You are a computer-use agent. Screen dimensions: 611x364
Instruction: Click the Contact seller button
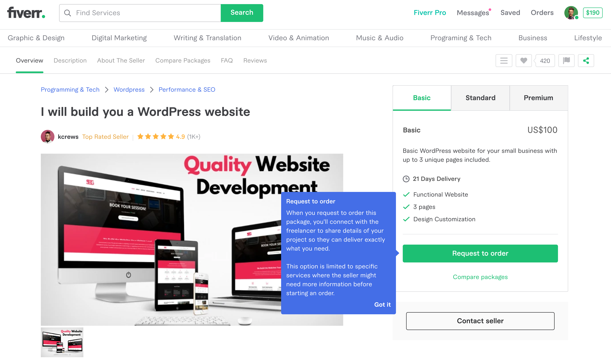click(x=480, y=321)
